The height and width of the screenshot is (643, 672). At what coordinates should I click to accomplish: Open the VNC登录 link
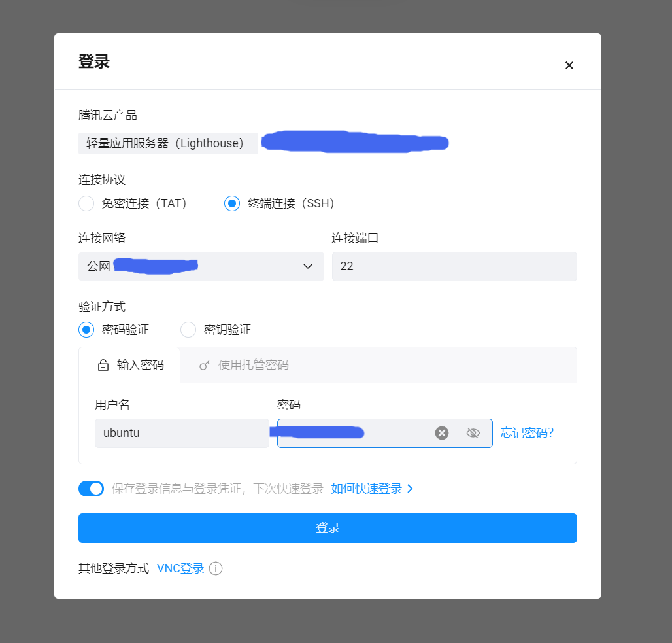point(180,569)
